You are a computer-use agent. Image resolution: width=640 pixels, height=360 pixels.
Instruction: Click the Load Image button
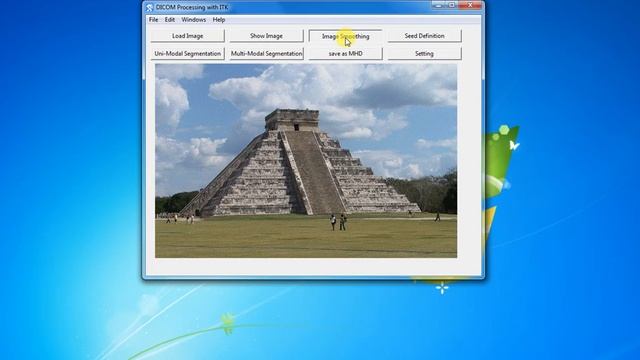(187, 36)
